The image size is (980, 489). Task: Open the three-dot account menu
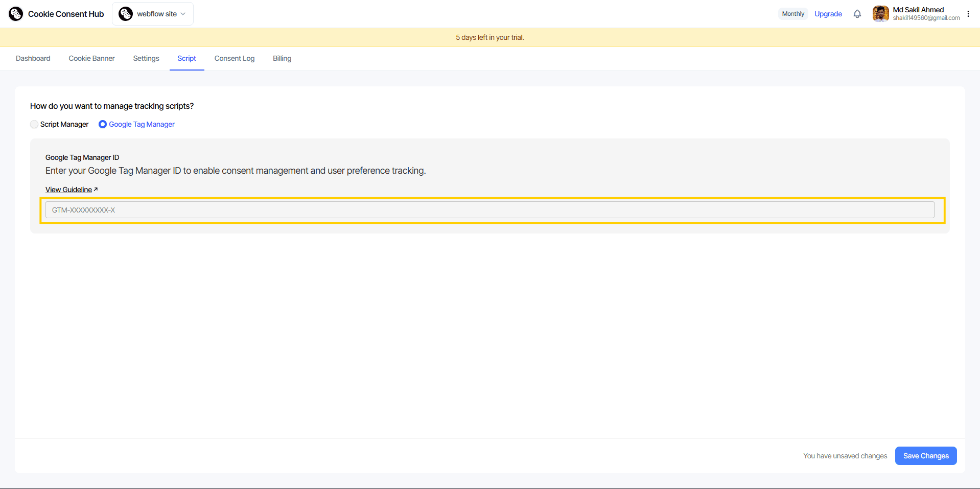(968, 14)
